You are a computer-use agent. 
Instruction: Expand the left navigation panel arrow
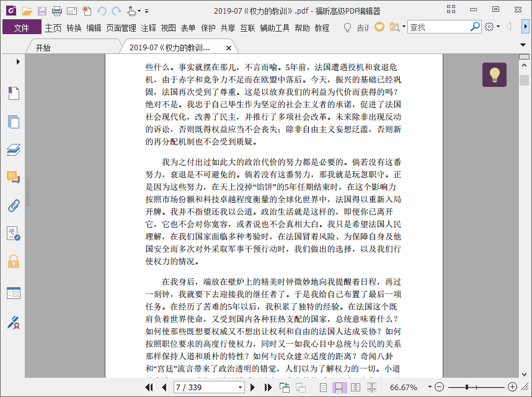pyautogui.click(x=18, y=62)
